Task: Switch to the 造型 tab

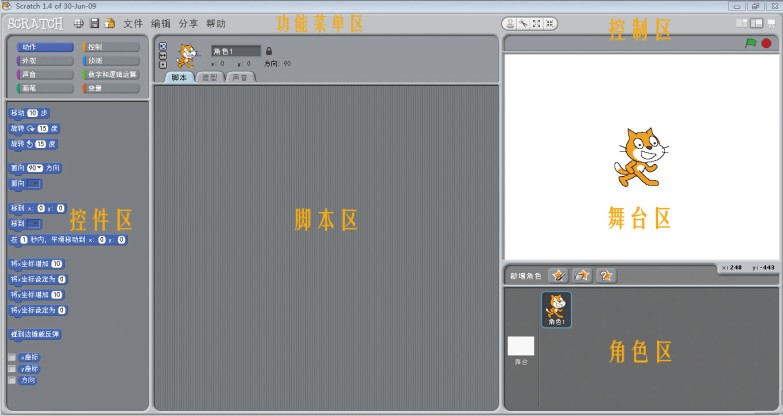Action: click(210, 77)
